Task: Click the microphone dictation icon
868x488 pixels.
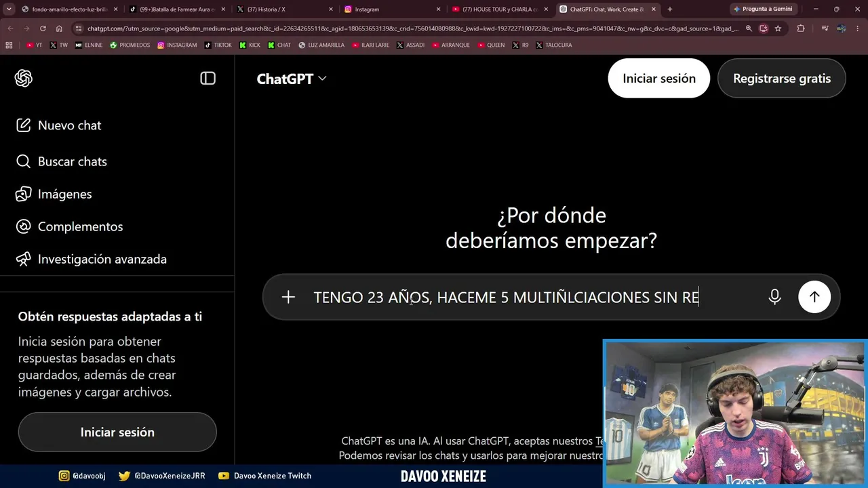Action: (x=774, y=297)
